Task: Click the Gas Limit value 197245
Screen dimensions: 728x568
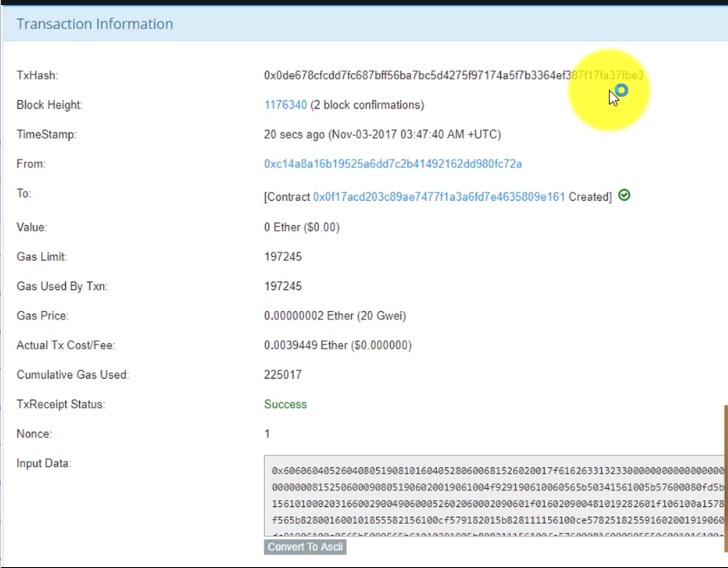Action: click(x=283, y=257)
